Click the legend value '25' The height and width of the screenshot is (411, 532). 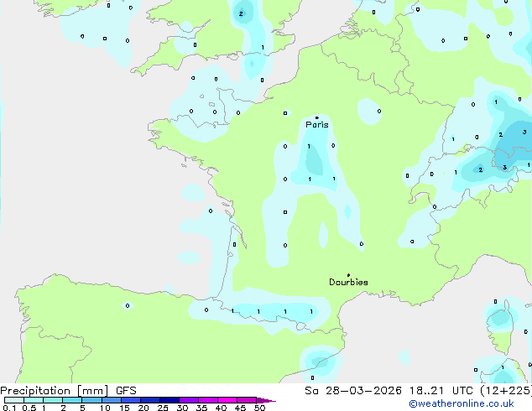point(163,408)
